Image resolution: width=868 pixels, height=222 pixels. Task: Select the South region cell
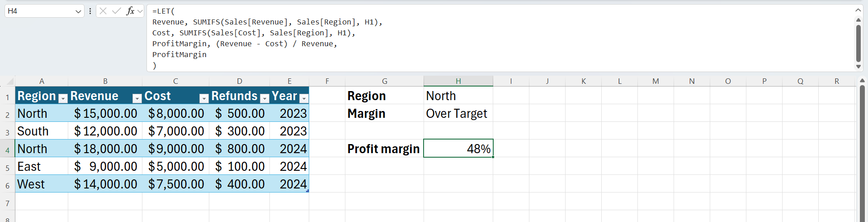point(42,131)
